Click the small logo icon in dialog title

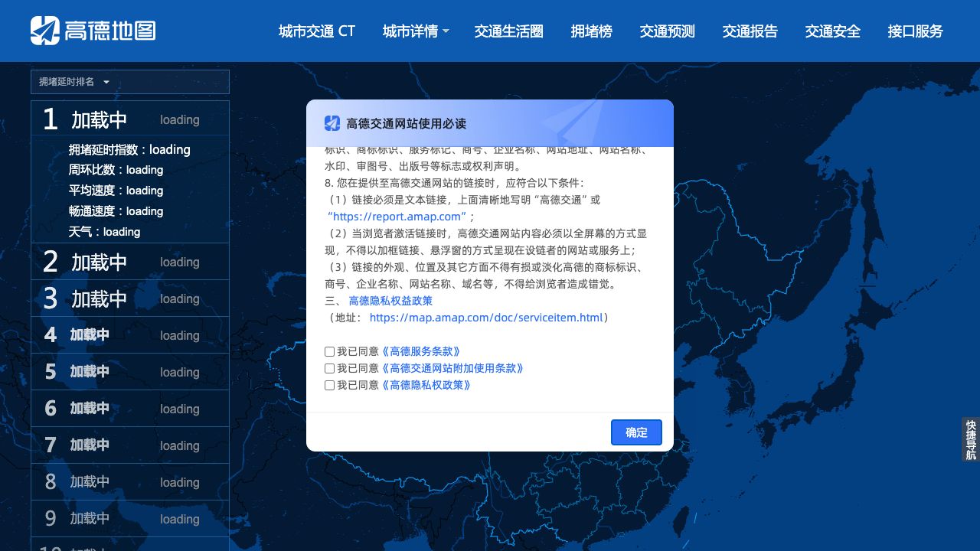(332, 123)
